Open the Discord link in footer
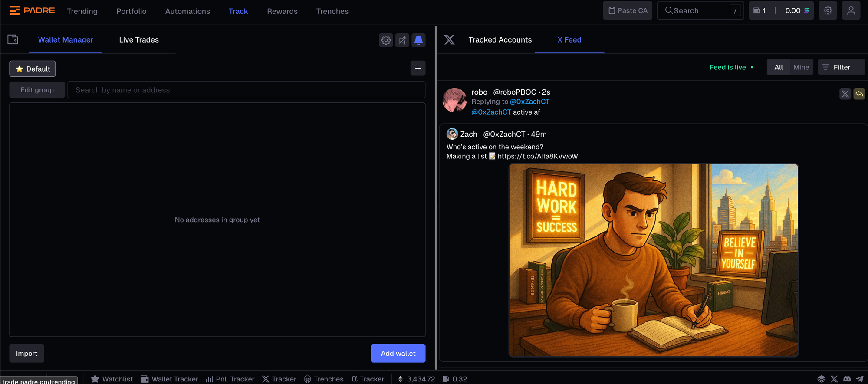The width and height of the screenshot is (868, 384). 847,379
